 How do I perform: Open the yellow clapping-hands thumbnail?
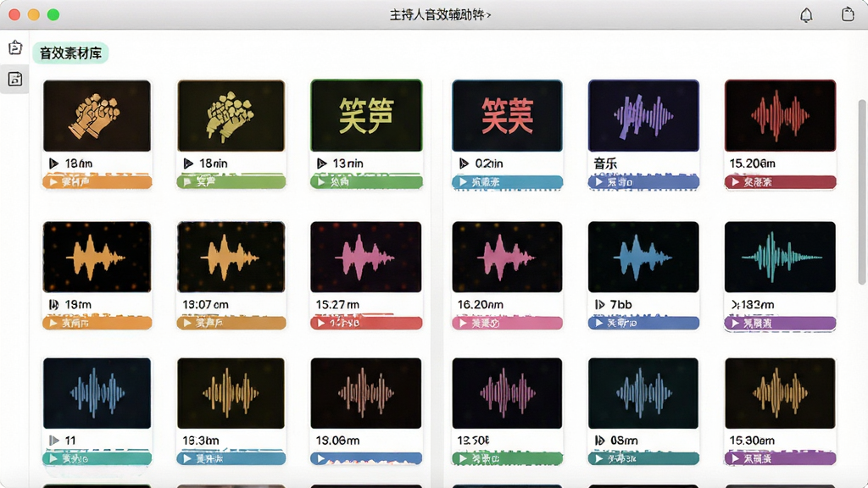point(231,115)
